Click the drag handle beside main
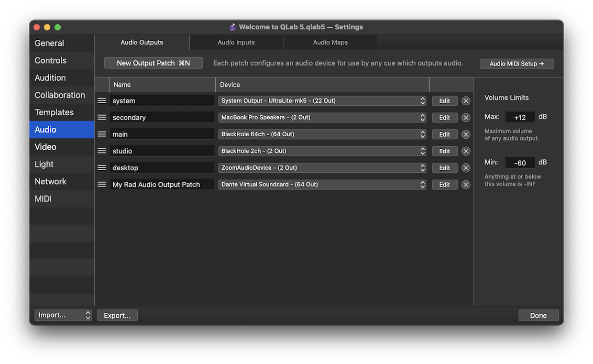Screen dimensions: 593x364 pos(102,134)
